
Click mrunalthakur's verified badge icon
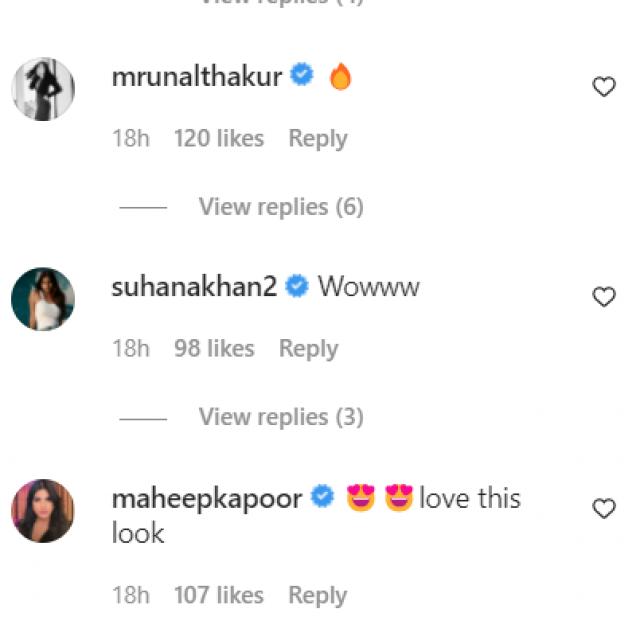tap(302, 75)
